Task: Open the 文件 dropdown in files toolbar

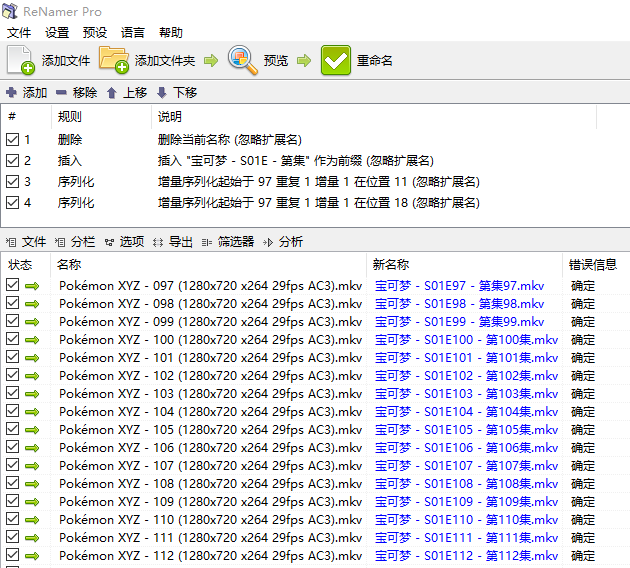Action: point(34,242)
